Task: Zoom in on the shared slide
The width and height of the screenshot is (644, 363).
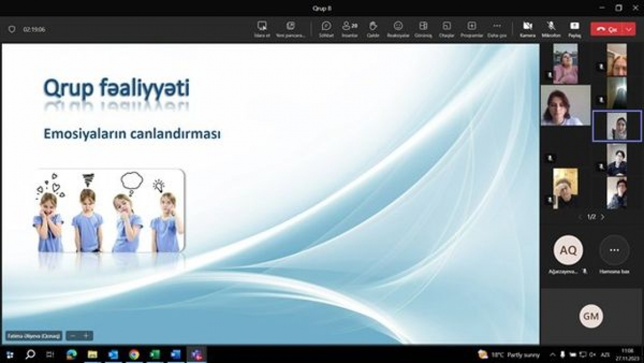Action: tap(86, 336)
